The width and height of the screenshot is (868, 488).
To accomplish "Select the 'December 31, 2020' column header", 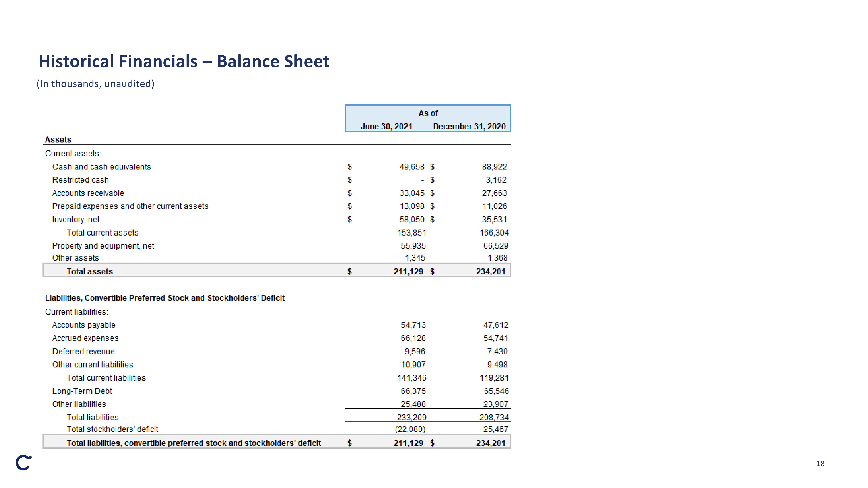I will click(469, 126).
